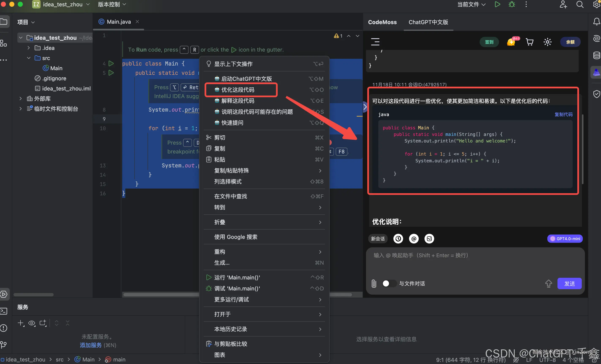Switch to the CodeMoss tab
This screenshot has width=601, height=364.
coord(382,22)
